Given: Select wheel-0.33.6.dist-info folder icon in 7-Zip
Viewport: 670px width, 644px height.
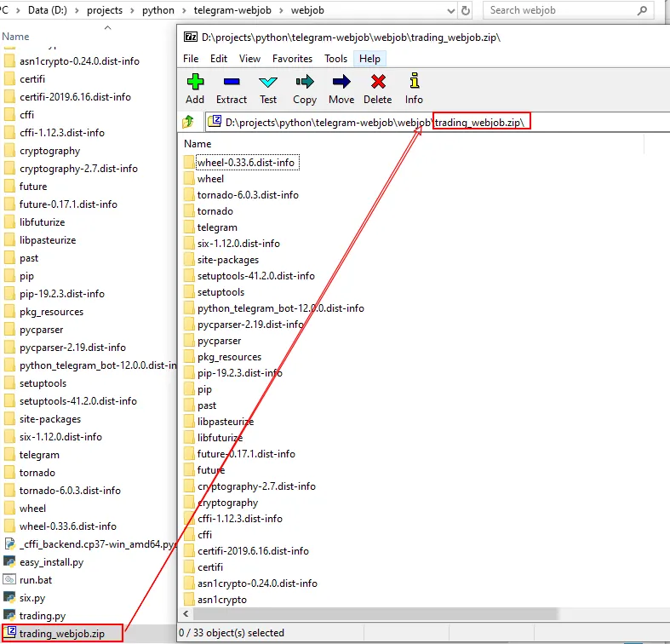Looking at the screenshot, I should click(189, 162).
